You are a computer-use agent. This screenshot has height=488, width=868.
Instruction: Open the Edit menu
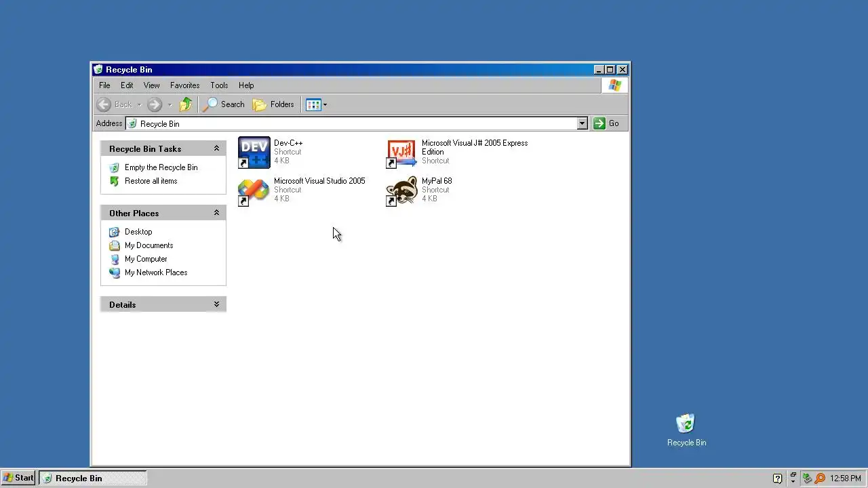point(127,85)
